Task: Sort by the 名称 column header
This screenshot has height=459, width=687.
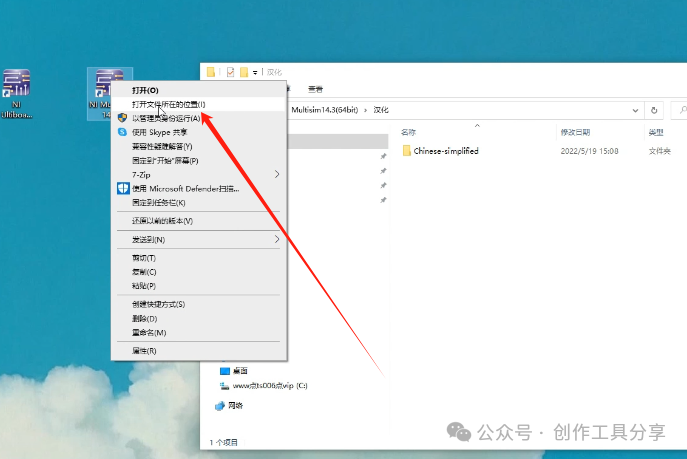Action: coord(408,132)
